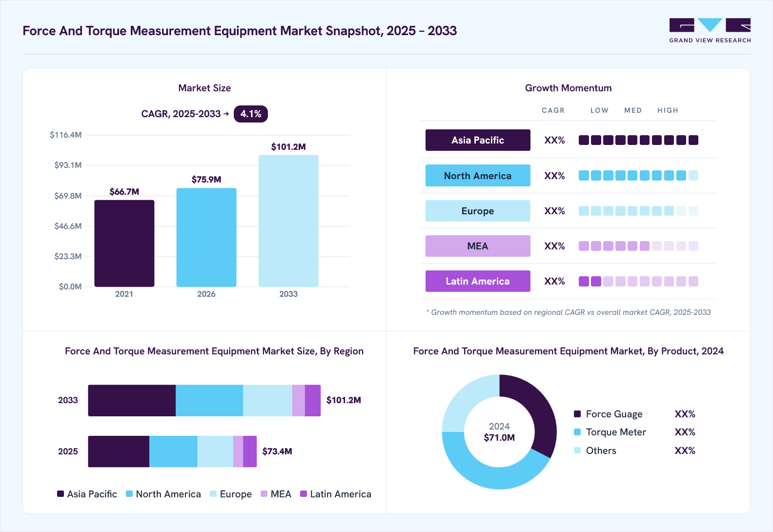Screen dimensions: 773x532
Task: Click the 2025 Europe stacked segment
Action: [215, 451]
